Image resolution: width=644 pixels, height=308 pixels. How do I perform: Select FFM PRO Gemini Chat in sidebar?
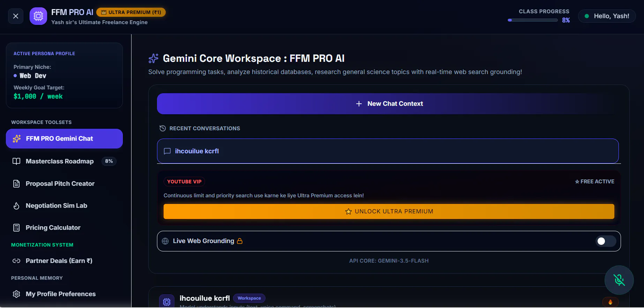tap(64, 139)
